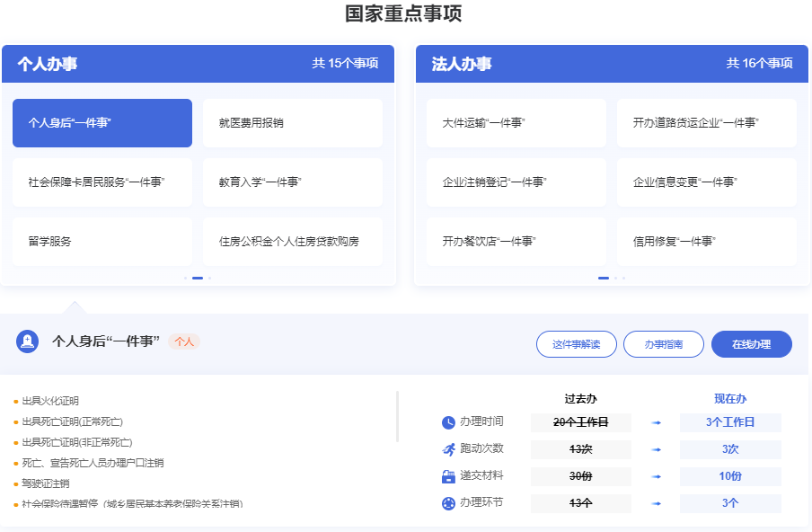Viewport: 812px width, 532px height.
Task: Select the 大件运输“一件事” card
Action: point(516,123)
